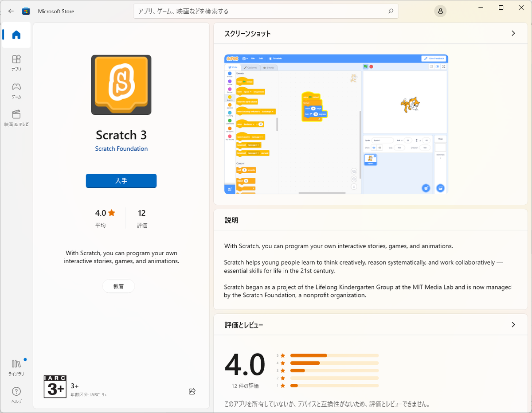Expand the 評価とレビュー section chevron
532x413 pixels.
(x=513, y=324)
